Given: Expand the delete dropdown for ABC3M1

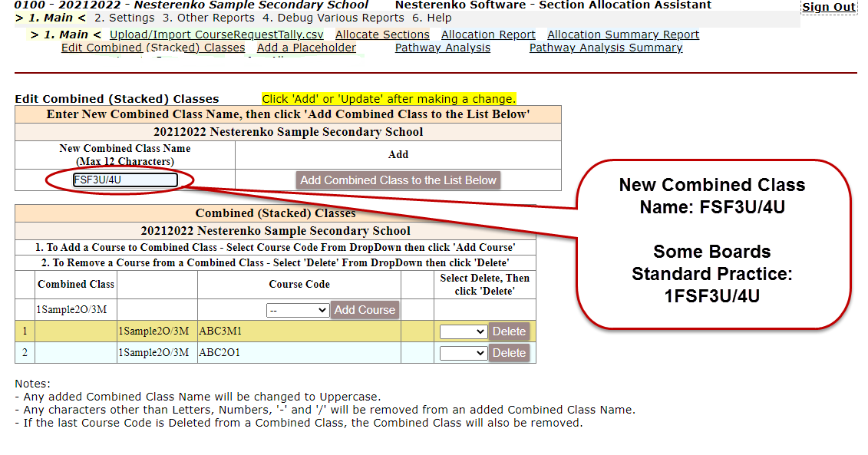Looking at the screenshot, I should coord(463,331).
